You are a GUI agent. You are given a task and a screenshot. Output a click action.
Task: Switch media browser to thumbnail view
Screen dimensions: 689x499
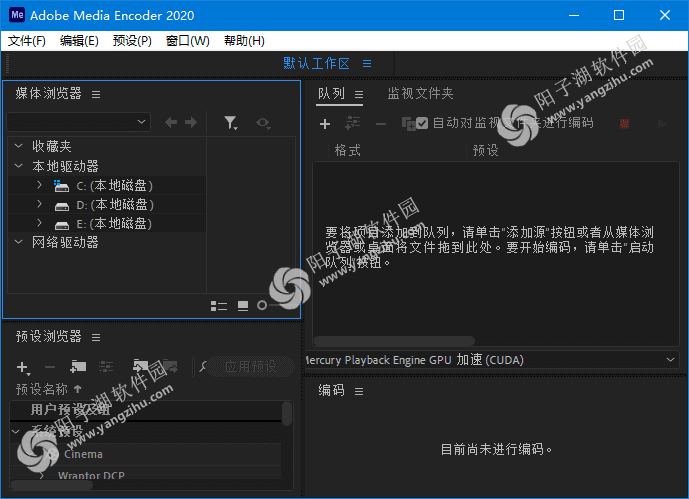click(243, 306)
